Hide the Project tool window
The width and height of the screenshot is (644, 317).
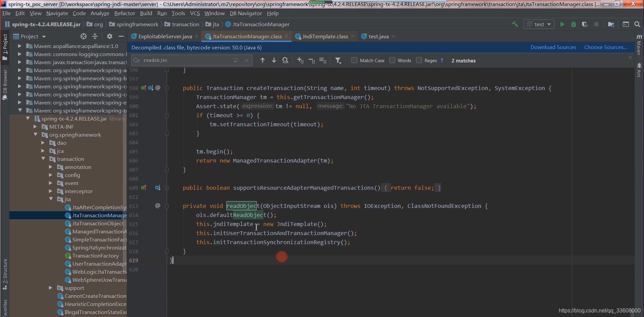(x=121, y=36)
